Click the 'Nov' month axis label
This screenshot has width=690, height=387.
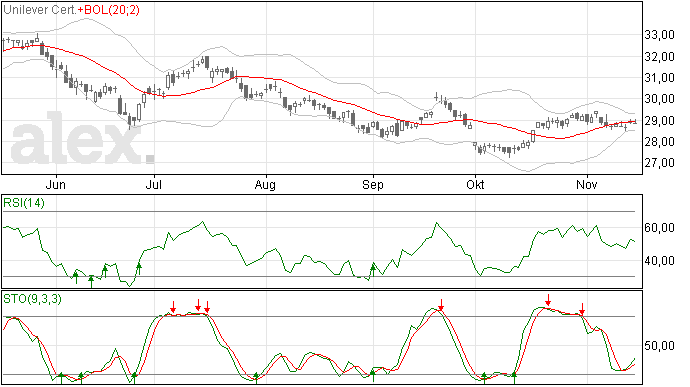click(587, 184)
